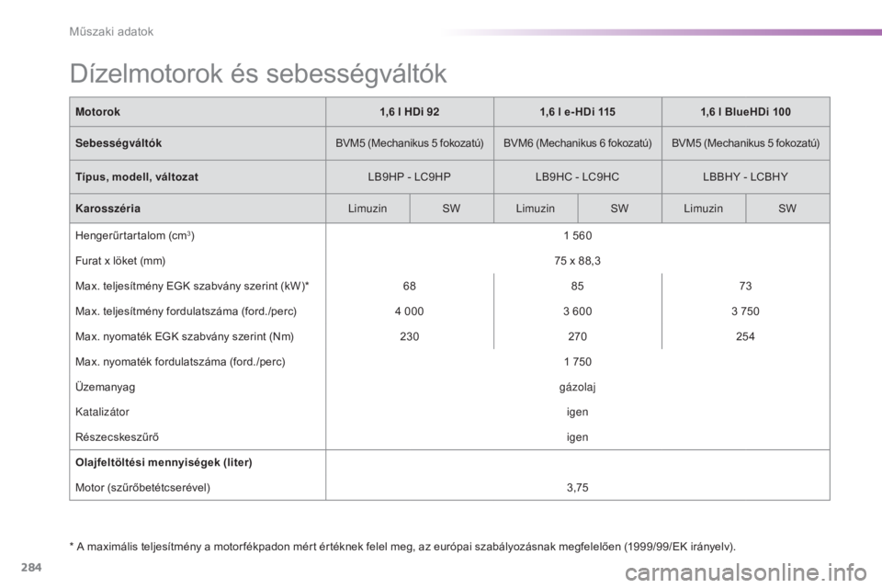The height and width of the screenshot is (588, 882).
Task: Click the LB9HP - LC9HP type cell
Action: pos(410,176)
